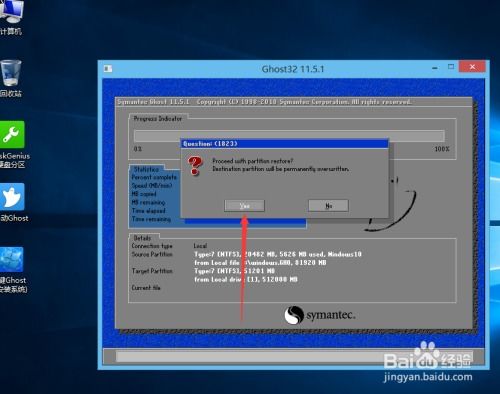The width and height of the screenshot is (500, 394).
Task: Maximize the Ghost32 window
Action: coord(451,67)
